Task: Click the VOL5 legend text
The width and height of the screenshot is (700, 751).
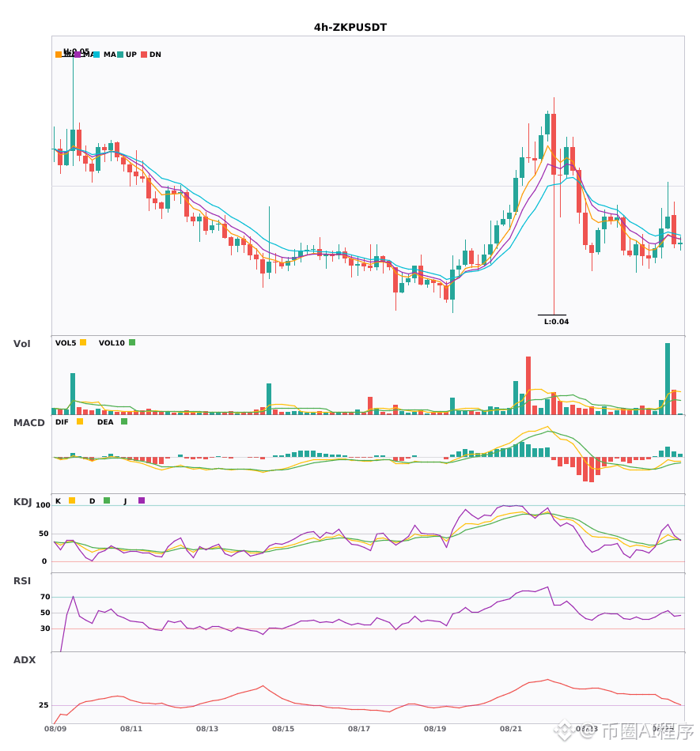Action: (66, 343)
